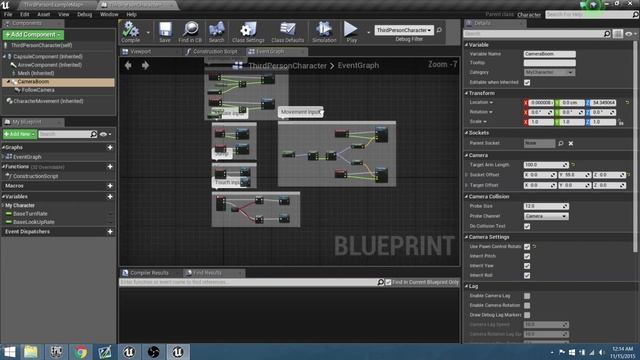
Task: Open the Category dropdown in Details
Action: pyautogui.click(x=549, y=72)
